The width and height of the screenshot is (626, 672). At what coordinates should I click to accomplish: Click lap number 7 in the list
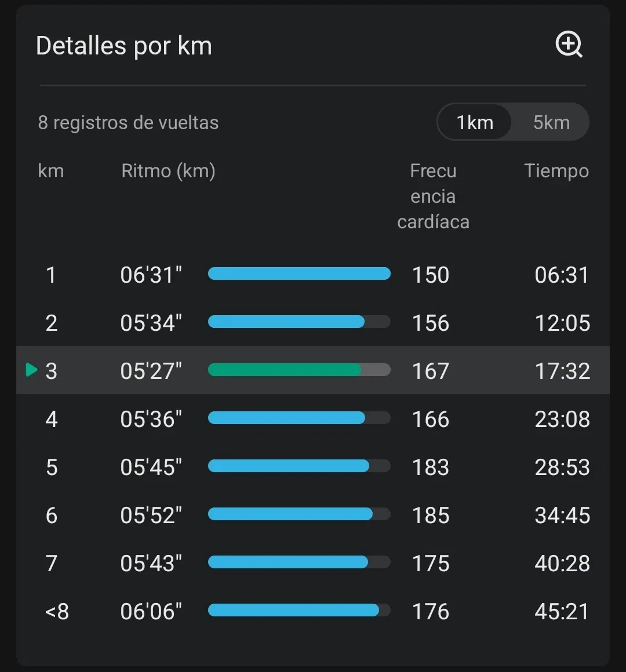[x=51, y=563]
